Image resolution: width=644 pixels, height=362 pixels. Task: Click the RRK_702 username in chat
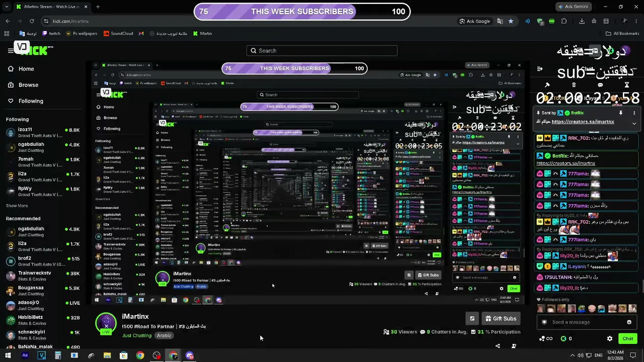pos(579,138)
